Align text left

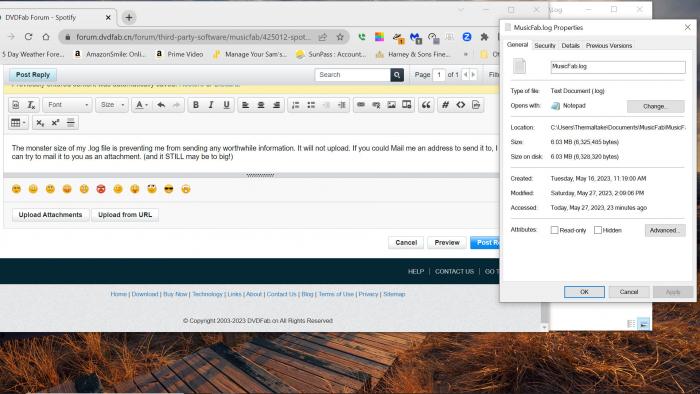246,105
